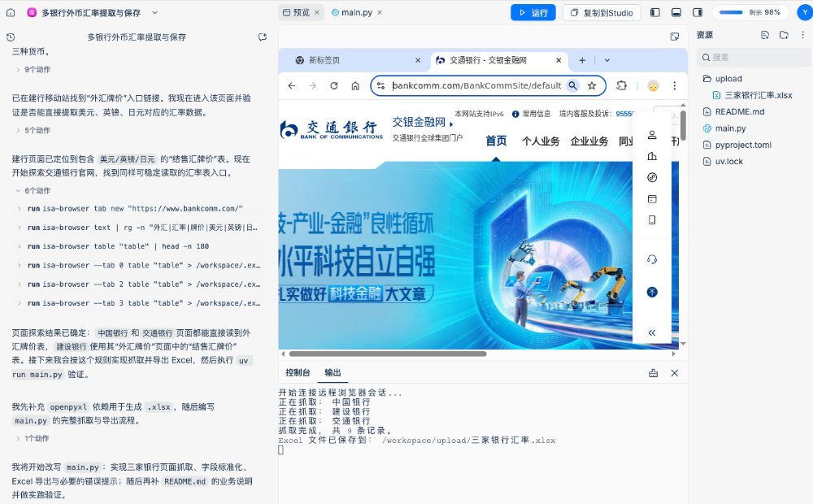Open the browser tab list dropdown chevron
Screen dimensions: 813x504
click(607, 60)
